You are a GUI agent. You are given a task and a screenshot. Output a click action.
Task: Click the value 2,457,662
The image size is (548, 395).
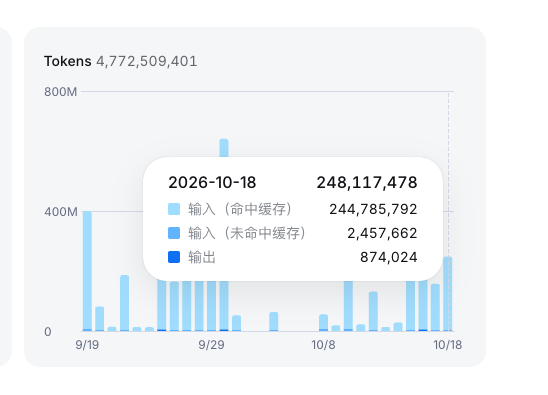382,233
